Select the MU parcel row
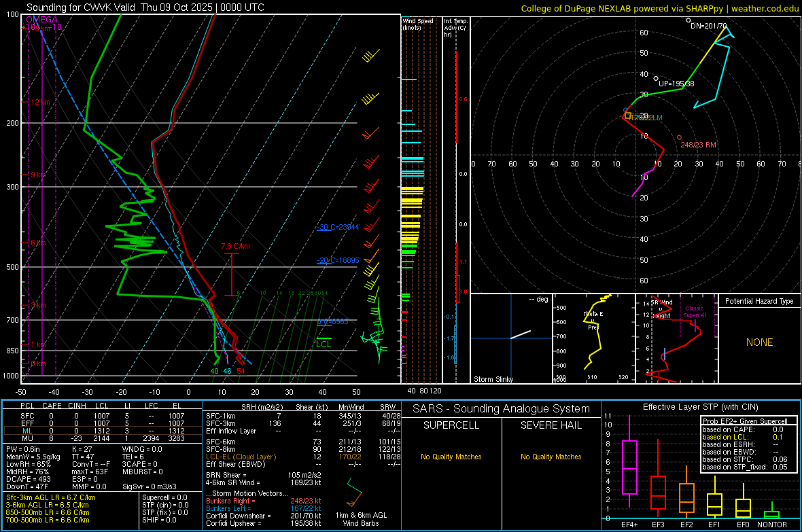This screenshot has height=532, width=802. click(x=103, y=438)
